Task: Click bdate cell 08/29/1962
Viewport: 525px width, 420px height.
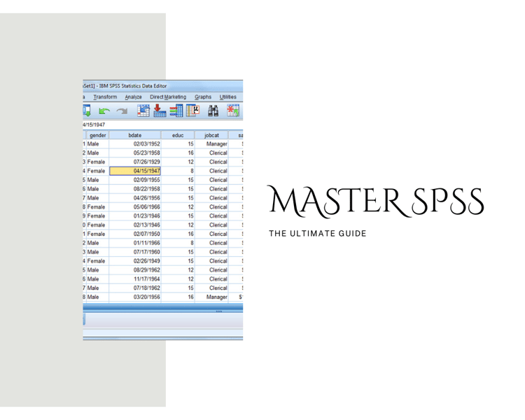Action: (135, 270)
